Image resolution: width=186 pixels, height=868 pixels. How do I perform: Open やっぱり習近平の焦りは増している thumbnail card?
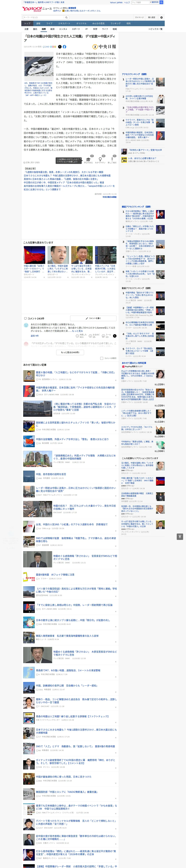(82, 262)
